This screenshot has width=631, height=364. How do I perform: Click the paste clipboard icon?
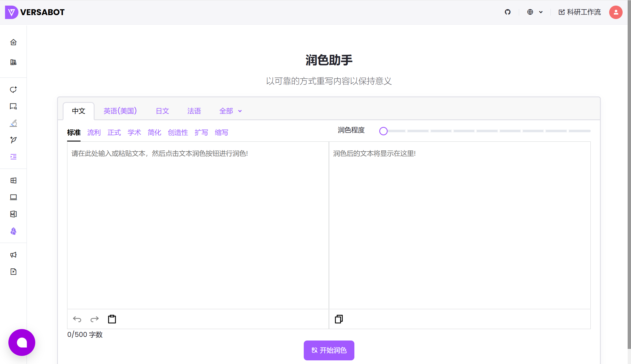[112, 319]
